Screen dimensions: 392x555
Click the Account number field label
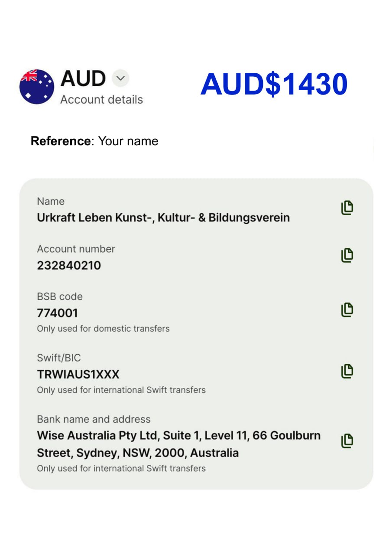coord(76,249)
